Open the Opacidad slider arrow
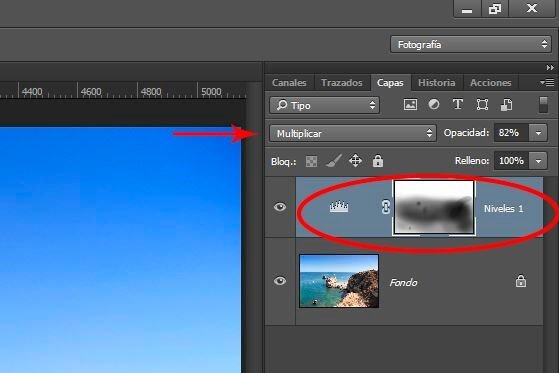559x373 pixels. click(x=538, y=133)
